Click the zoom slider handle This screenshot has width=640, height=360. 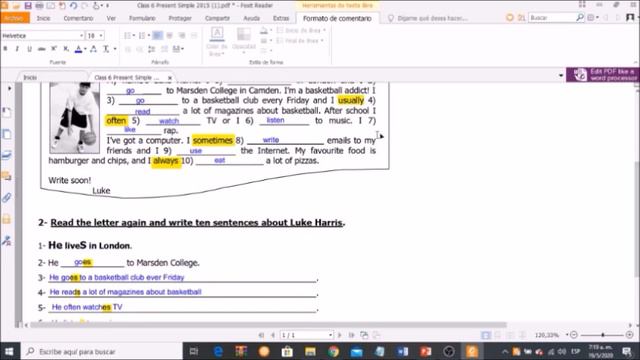603,335
